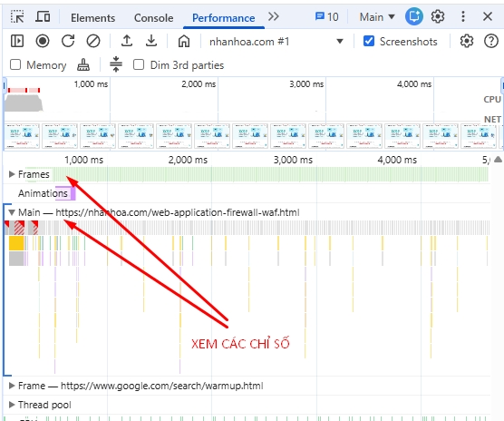Expand the Thread pool track
The width and height of the screenshot is (504, 421).
[12, 405]
